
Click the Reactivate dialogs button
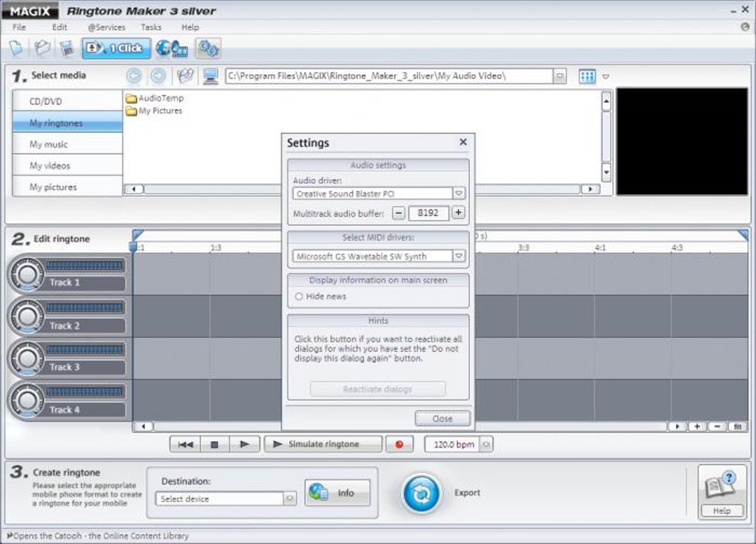point(377,388)
